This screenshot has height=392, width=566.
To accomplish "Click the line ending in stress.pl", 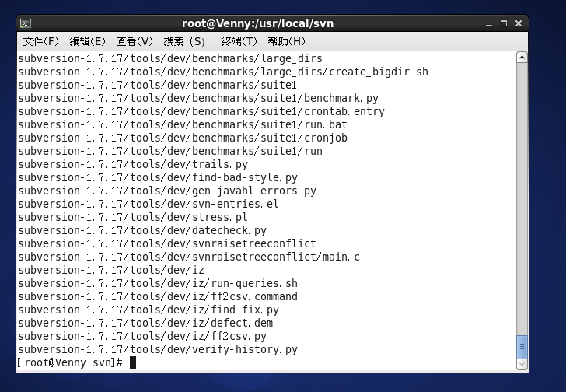I will (133, 217).
